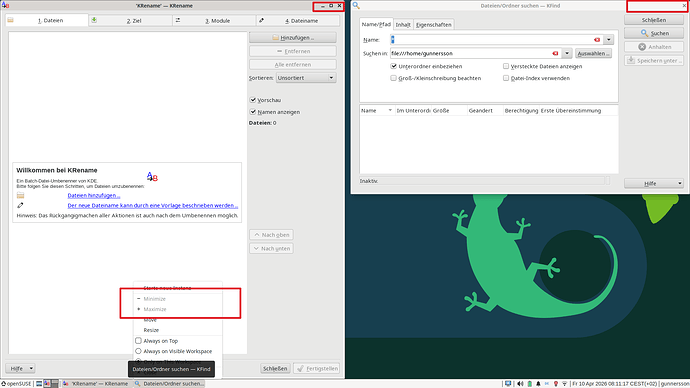690x388 pixels.
Task: Open KFind Hilfe dropdown button
Action: click(x=654, y=183)
